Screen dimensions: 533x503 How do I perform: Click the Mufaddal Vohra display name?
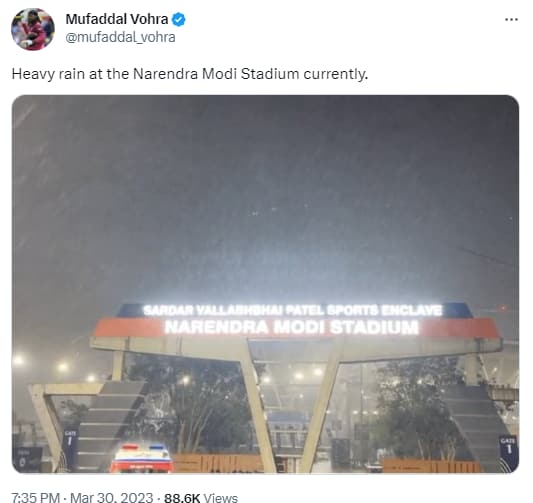coord(117,19)
